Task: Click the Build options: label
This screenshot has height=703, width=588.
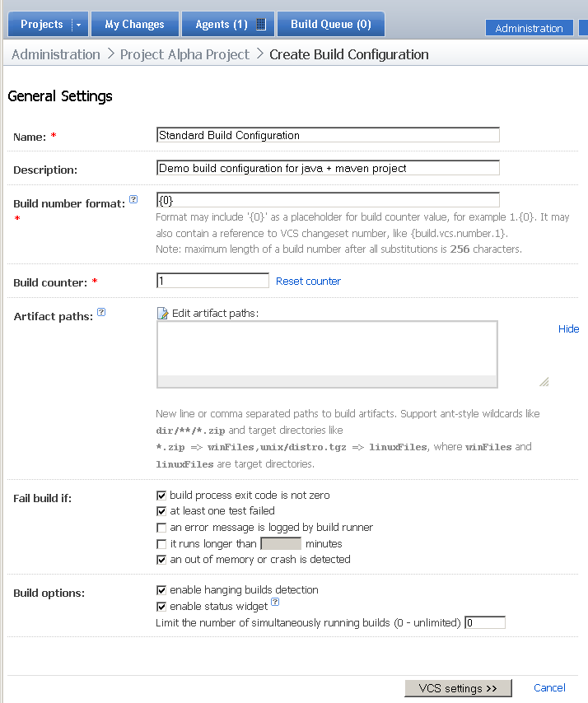Action: [49, 593]
